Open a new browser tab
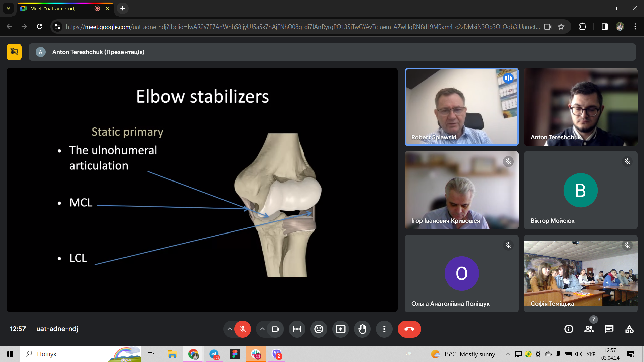Image resolution: width=644 pixels, height=362 pixels. click(123, 8)
